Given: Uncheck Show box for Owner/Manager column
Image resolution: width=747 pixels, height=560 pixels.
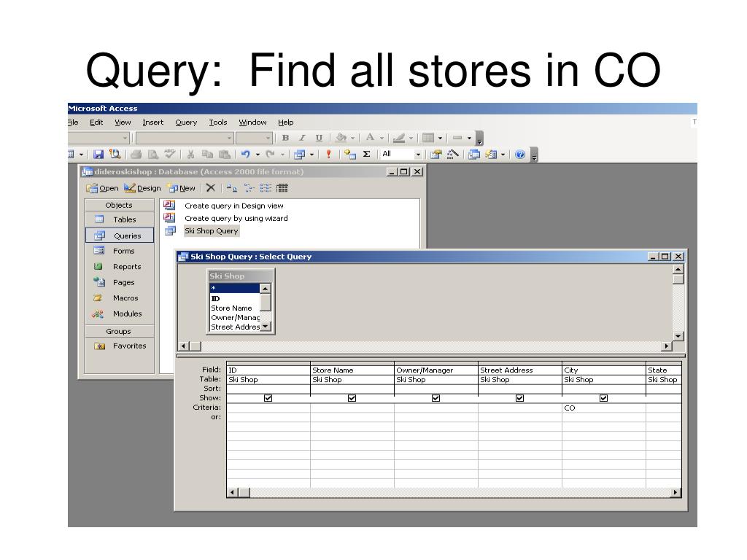Looking at the screenshot, I should point(436,398).
